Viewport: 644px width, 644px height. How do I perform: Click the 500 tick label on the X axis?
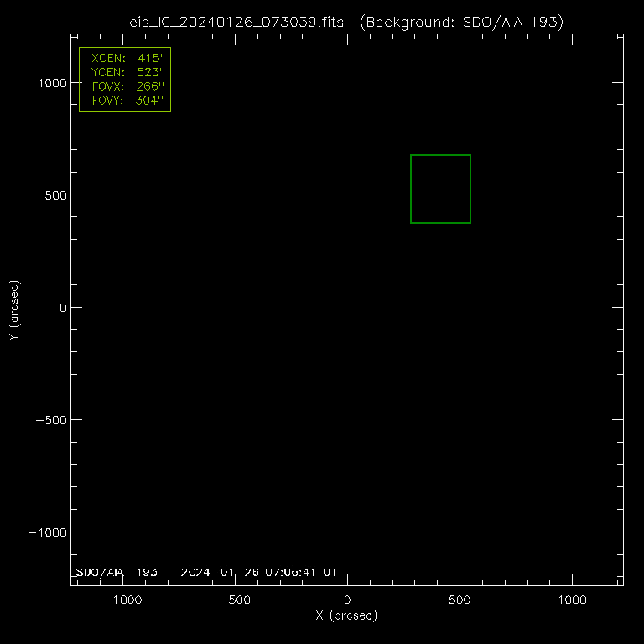[460, 600]
